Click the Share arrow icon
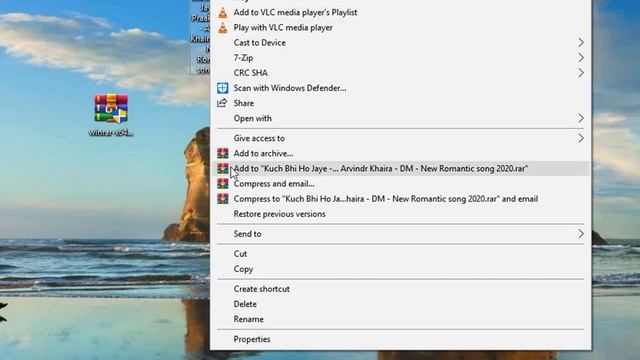The width and height of the screenshot is (640, 360). point(222,103)
